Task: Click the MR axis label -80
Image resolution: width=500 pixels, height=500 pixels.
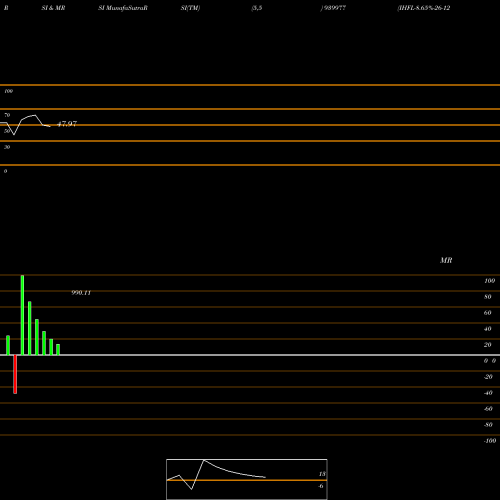Action: [x=488, y=425]
